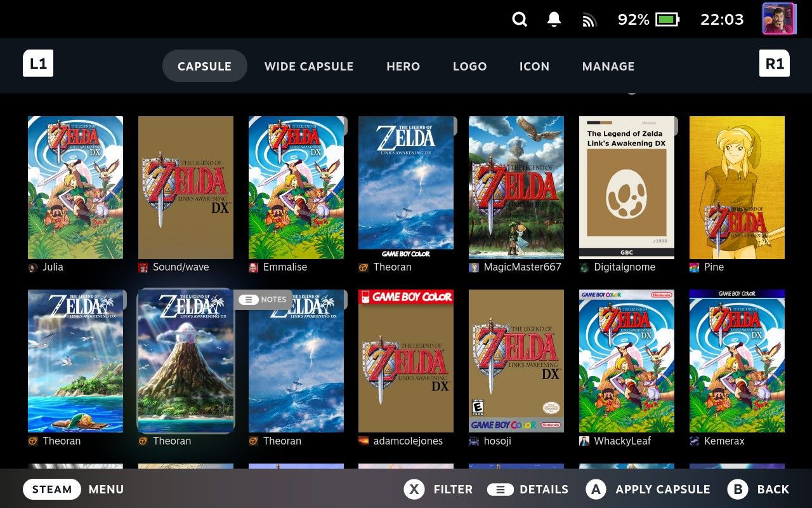Click hosoji's small author avatar

(474, 441)
